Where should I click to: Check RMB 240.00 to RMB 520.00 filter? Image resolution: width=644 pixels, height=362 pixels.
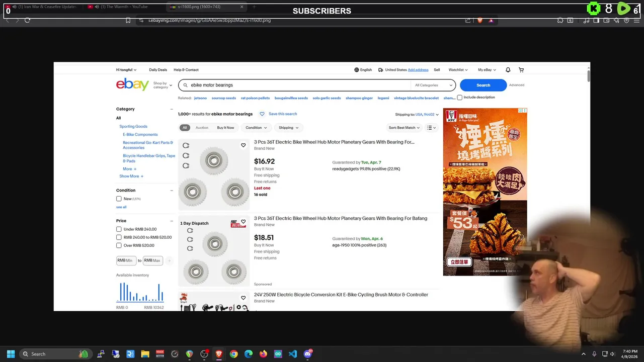pos(119,237)
